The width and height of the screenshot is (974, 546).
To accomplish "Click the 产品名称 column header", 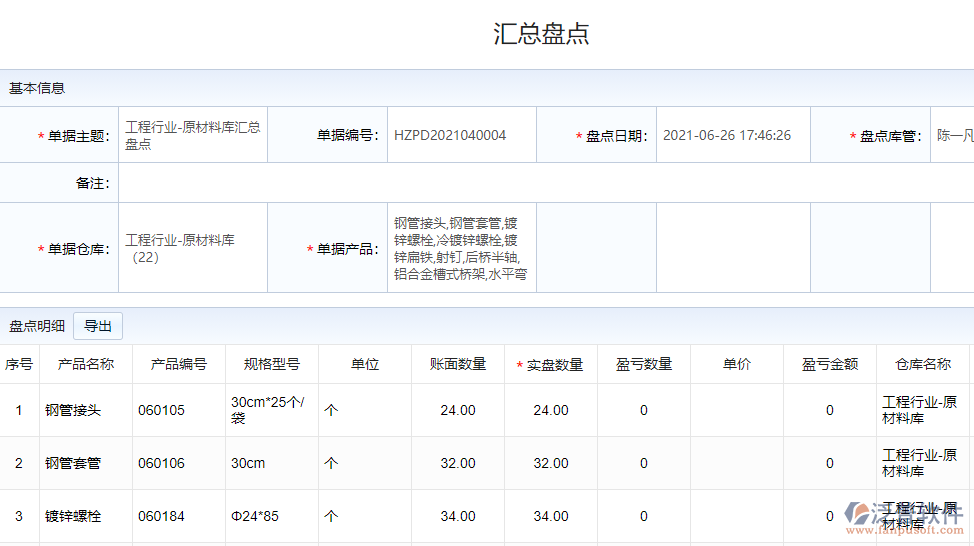I will click(86, 365).
